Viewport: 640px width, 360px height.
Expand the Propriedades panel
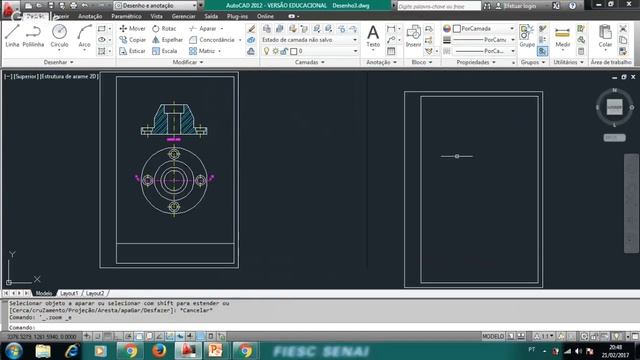coord(476,62)
